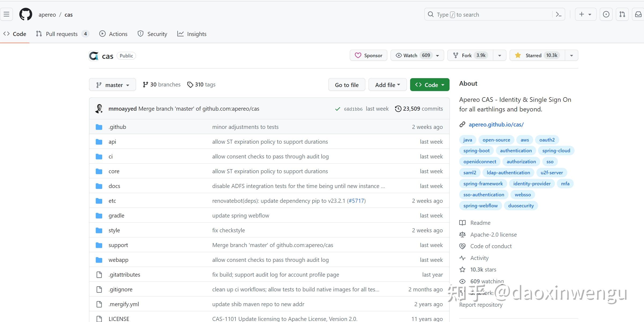Open the hamburger navigation menu
Image resolution: width=644 pixels, height=322 pixels.
point(6,14)
